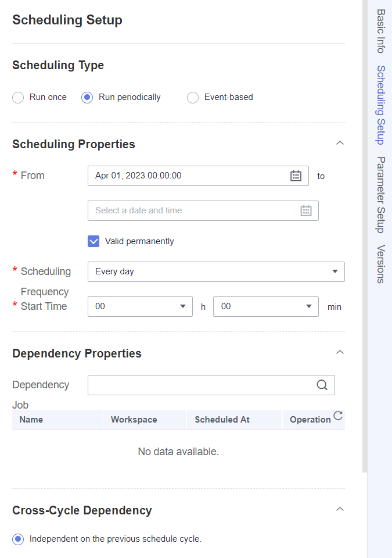The height and width of the screenshot is (558, 392).
Task: Select Independent on the previous schedule cycle
Action: coord(18,539)
